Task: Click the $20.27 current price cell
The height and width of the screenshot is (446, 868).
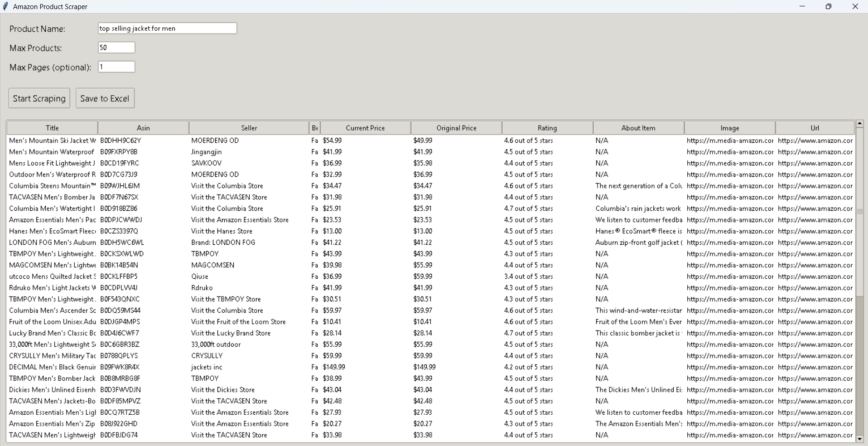Action: pos(332,424)
